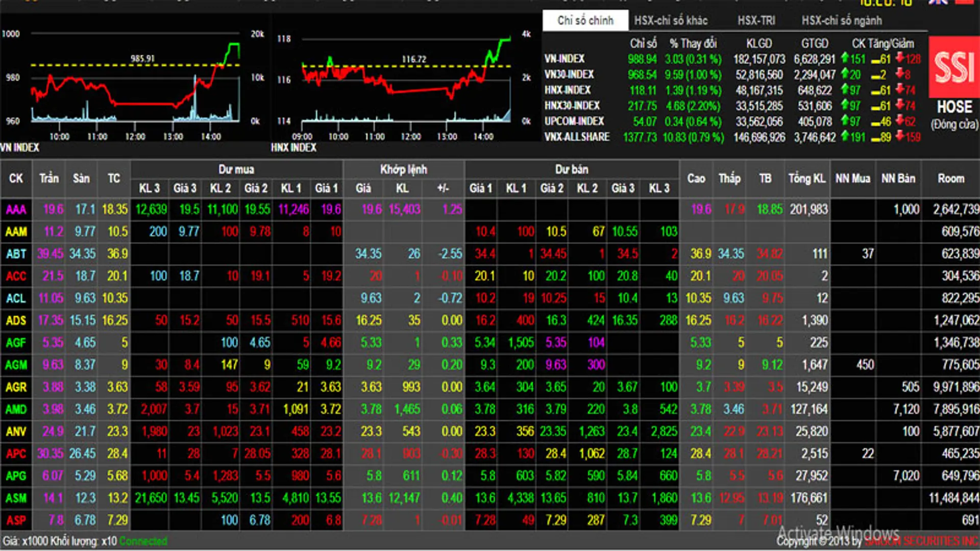Image resolution: width=980 pixels, height=551 pixels.
Task: Click ASM total volume 176,661
Action: pos(809,498)
